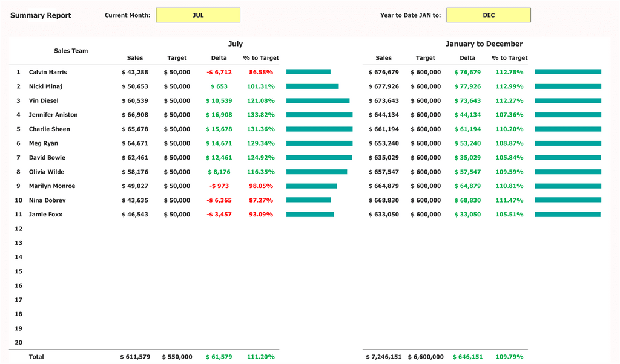This screenshot has height=364, width=620.
Task: Click Meg Ryan's year-to-date sales $653,240
Action: 384,143
